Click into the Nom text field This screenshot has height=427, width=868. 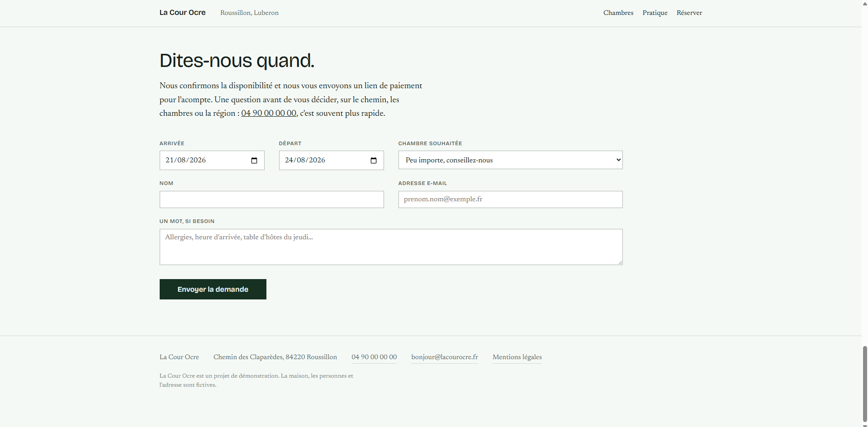(x=272, y=199)
